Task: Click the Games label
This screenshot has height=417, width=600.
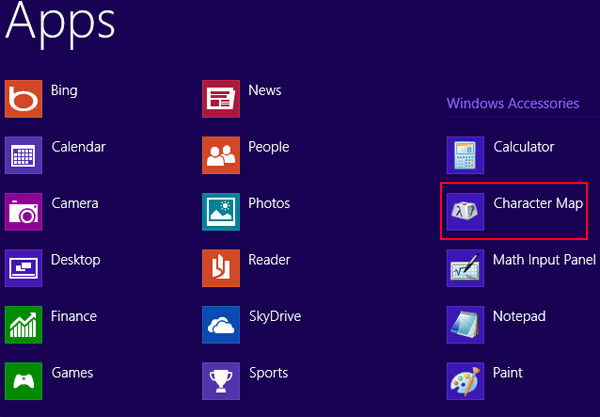Action: [72, 373]
